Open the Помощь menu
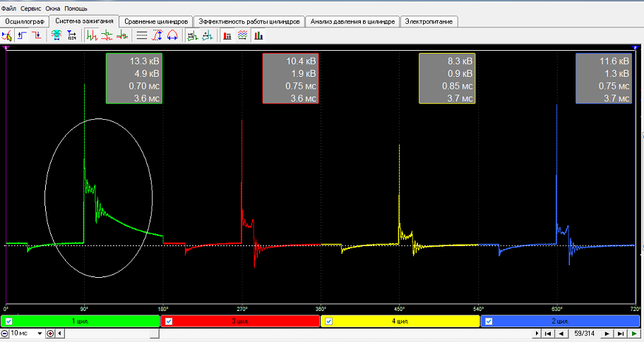The height and width of the screenshot is (342, 644). (x=76, y=8)
